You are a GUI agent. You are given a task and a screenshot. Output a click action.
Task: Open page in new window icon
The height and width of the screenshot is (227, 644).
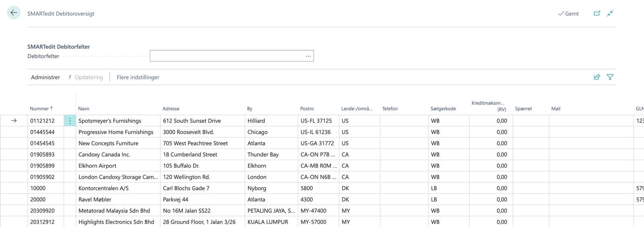597,13
